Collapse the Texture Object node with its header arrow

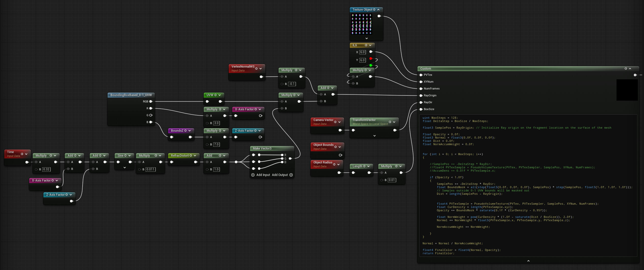pyautogui.click(x=378, y=10)
